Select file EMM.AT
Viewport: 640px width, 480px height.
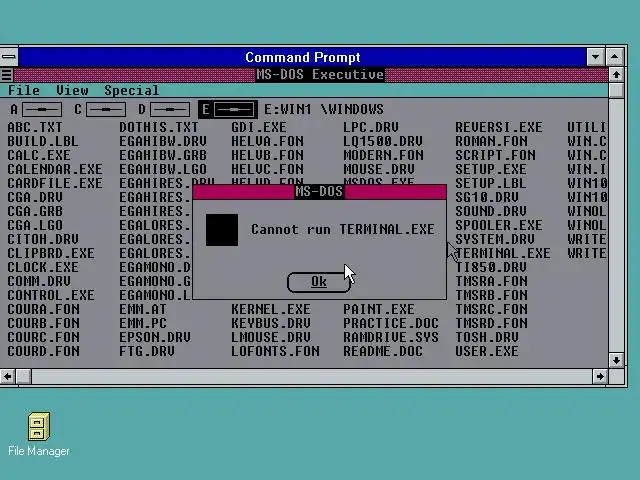click(143, 309)
